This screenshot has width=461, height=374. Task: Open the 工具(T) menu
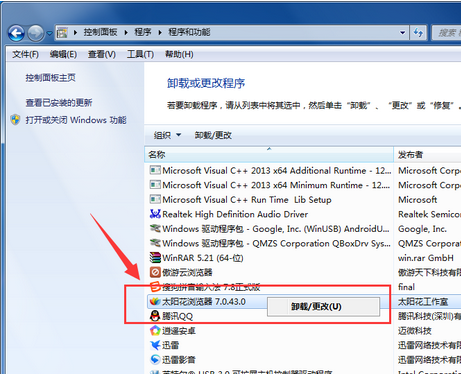[x=140, y=54]
